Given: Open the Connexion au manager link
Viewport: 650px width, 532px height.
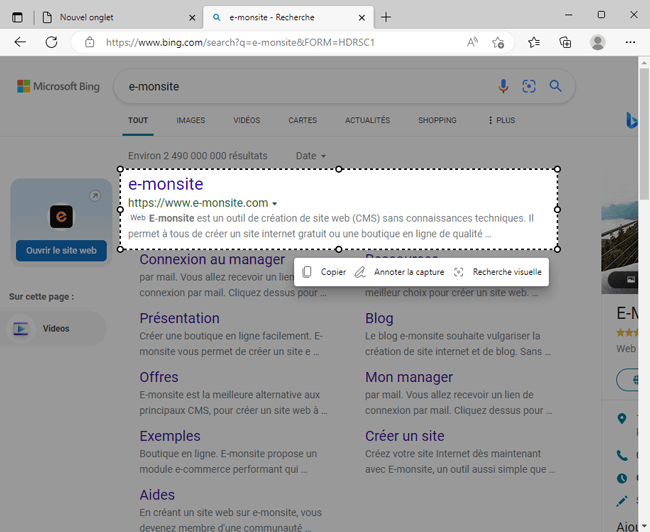Looking at the screenshot, I should click(212, 260).
